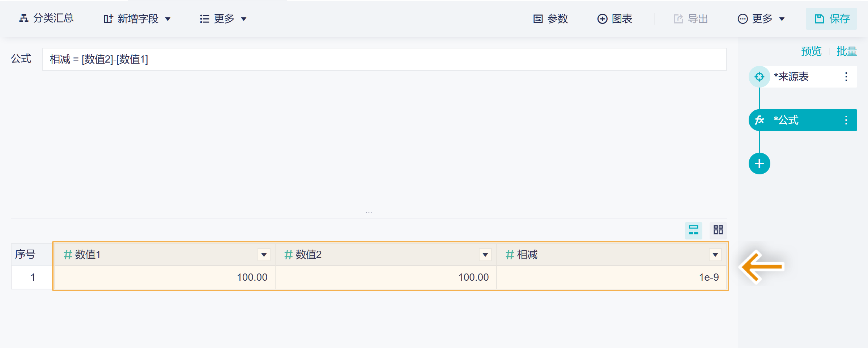Click the 批量 batch link

click(846, 51)
